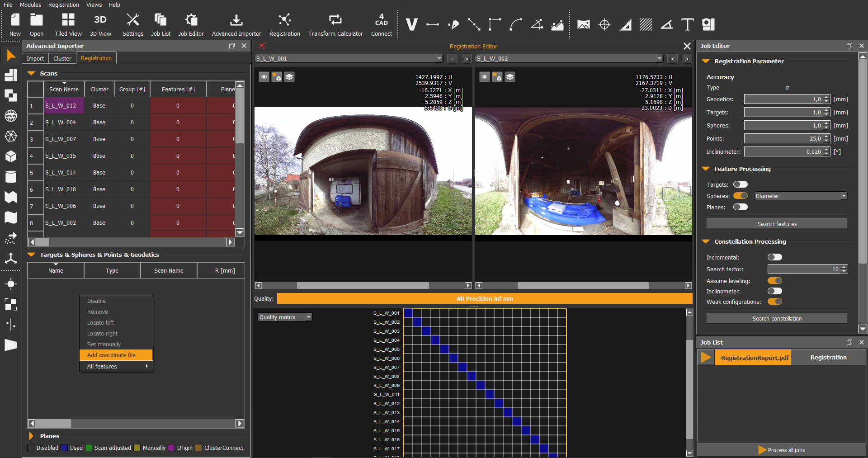868x458 pixels.
Task: Enable Targets under Feature Processing
Action: (x=740, y=184)
